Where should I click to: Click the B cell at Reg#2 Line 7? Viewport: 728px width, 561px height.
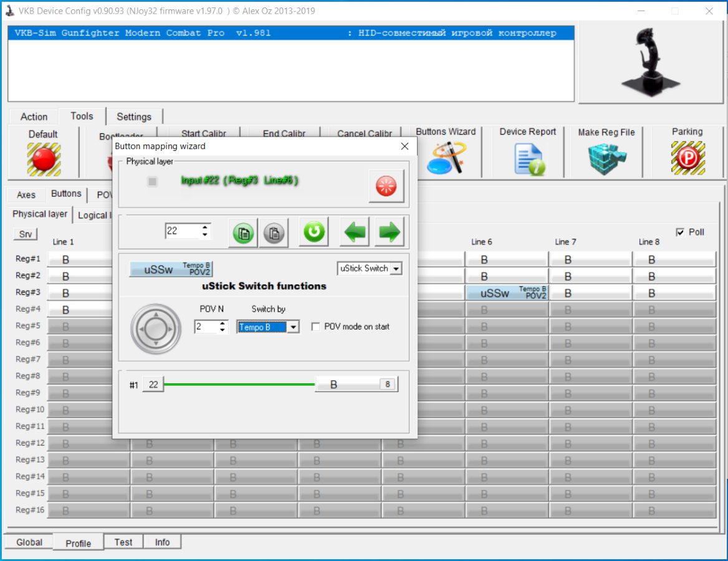click(591, 276)
